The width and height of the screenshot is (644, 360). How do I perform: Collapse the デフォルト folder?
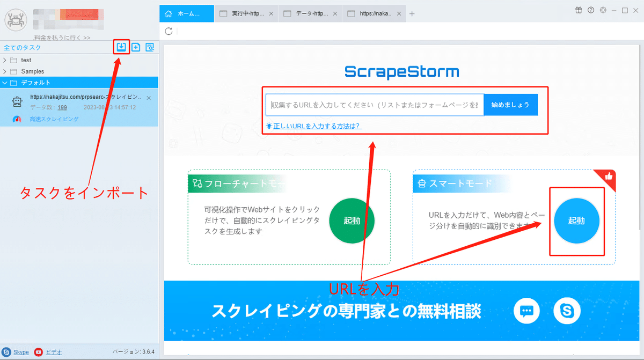coord(5,83)
